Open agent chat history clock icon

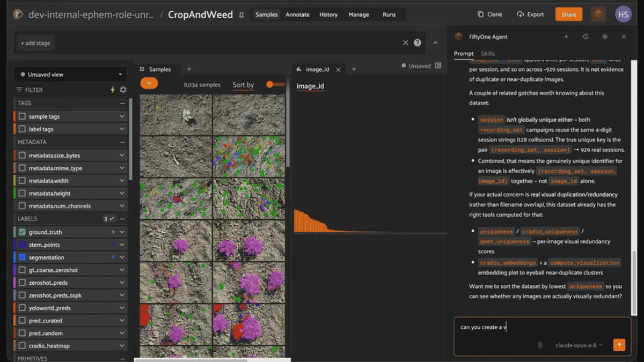point(586,36)
